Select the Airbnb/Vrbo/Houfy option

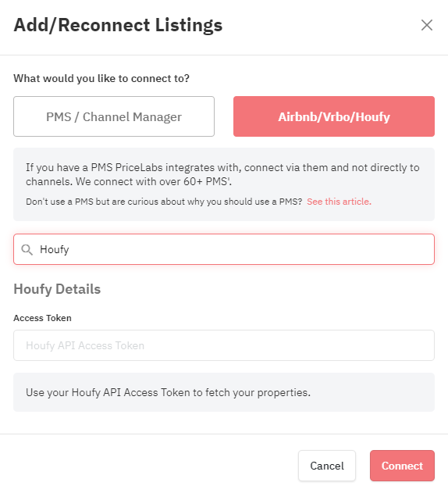coord(333,116)
